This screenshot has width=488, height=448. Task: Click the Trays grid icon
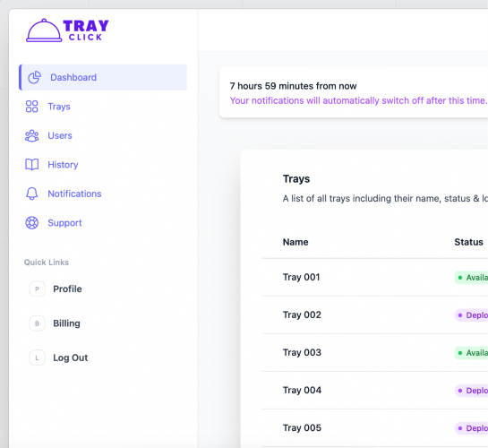coord(31,107)
